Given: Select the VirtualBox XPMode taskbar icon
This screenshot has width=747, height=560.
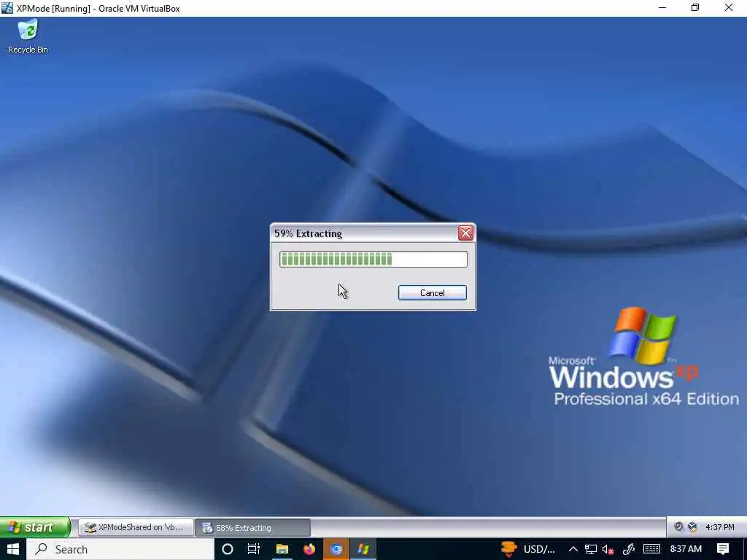Looking at the screenshot, I should pos(363,549).
